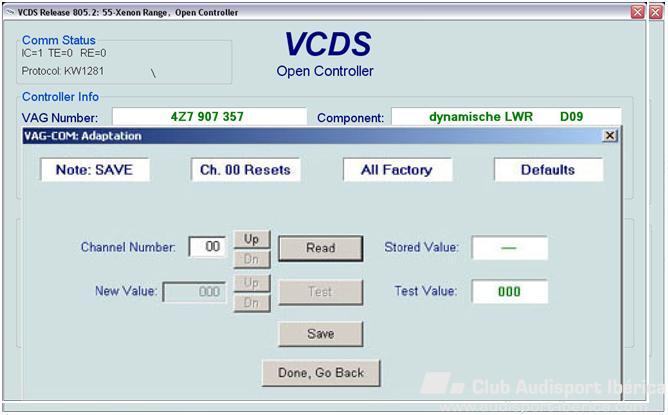668x415 pixels.
Task: Click Protocol: KW1281 text
Action: [x=63, y=71]
